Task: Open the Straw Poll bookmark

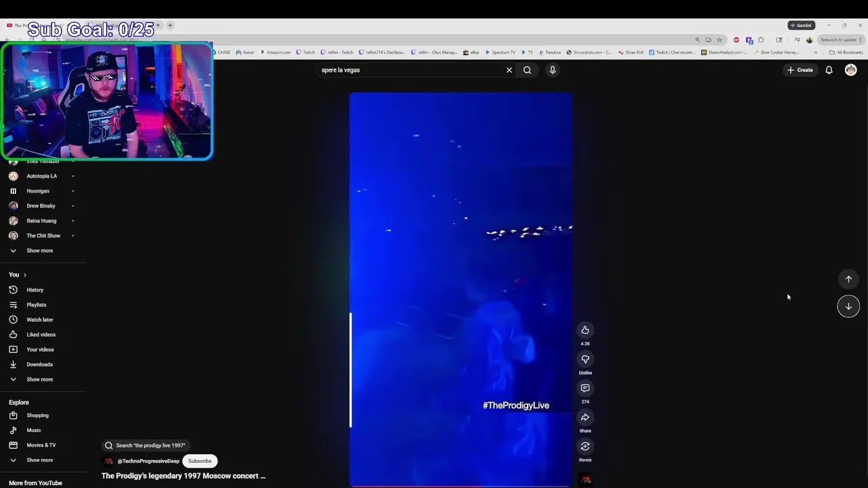Action: tap(631, 52)
